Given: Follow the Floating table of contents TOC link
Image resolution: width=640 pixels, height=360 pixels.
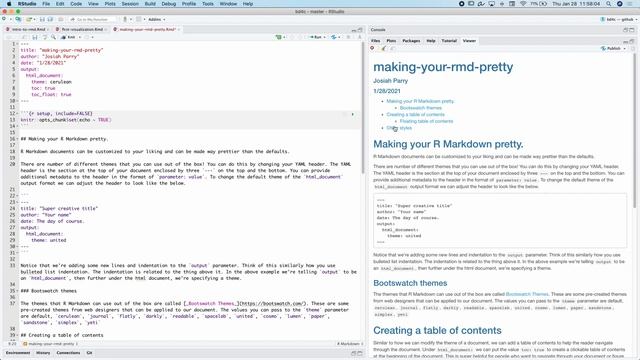Looking at the screenshot, I should 426,121.
